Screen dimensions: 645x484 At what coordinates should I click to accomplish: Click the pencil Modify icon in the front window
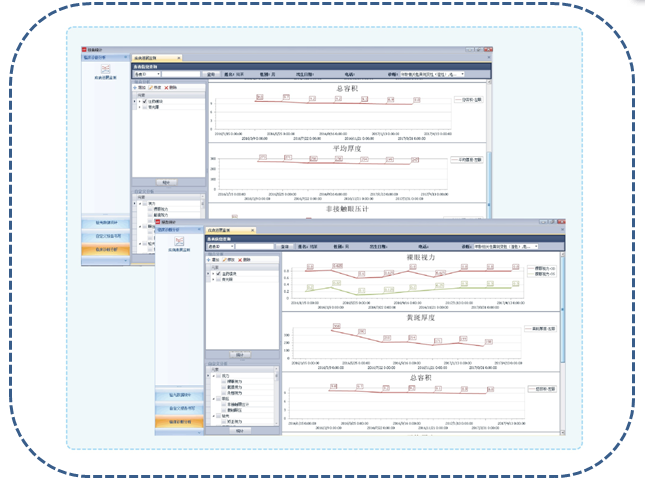(223, 259)
